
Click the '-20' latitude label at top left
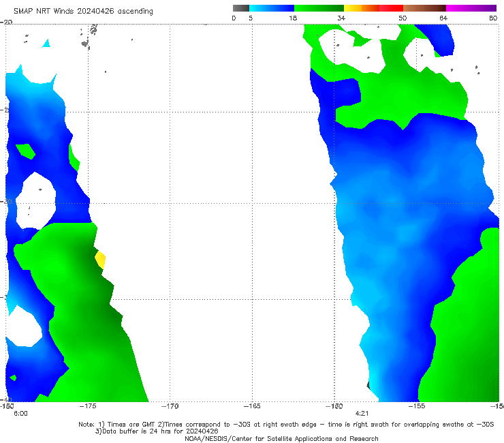point(6,22)
